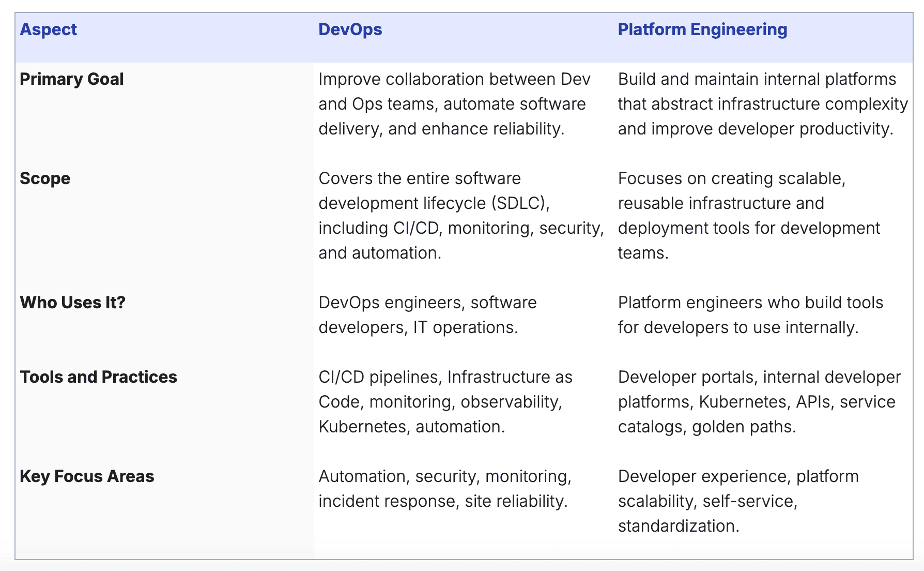This screenshot has width=924, height=571.
Task: Click the DevOps Primary Goal description cell
Action: 455,103
